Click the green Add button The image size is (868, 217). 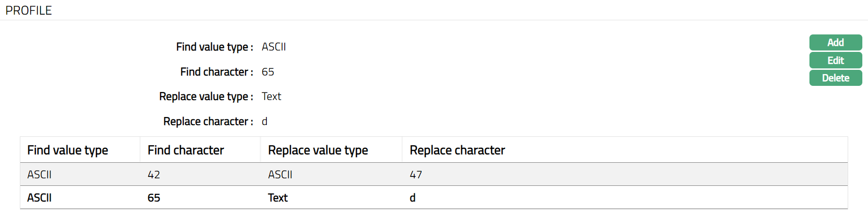[835, 42]
